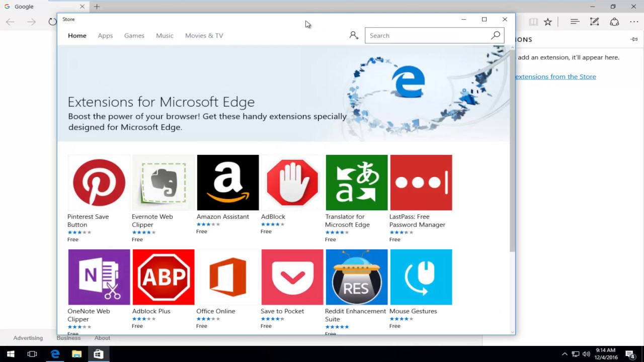Click the Adblock Plus title text

pos(151,311)
